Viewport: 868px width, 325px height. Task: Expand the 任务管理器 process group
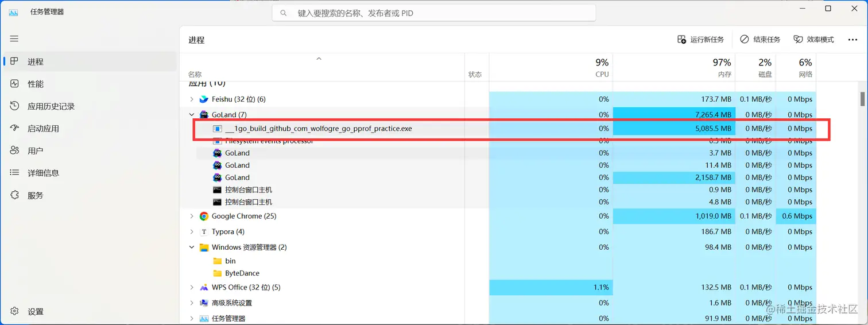coord(192,319)
